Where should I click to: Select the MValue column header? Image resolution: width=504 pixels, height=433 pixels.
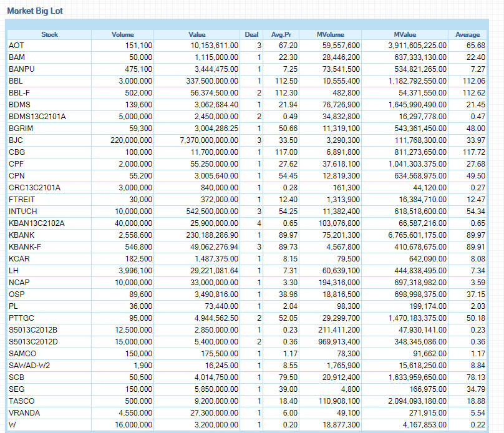point(405,34)
